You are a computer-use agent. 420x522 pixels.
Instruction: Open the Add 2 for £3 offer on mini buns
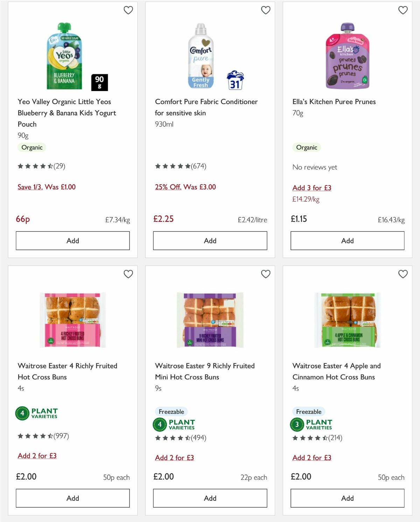174,458
